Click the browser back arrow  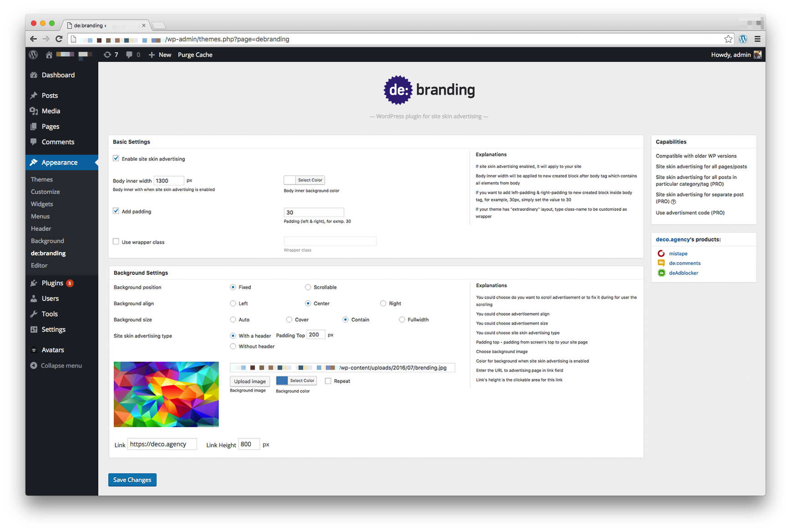point(33,39)
